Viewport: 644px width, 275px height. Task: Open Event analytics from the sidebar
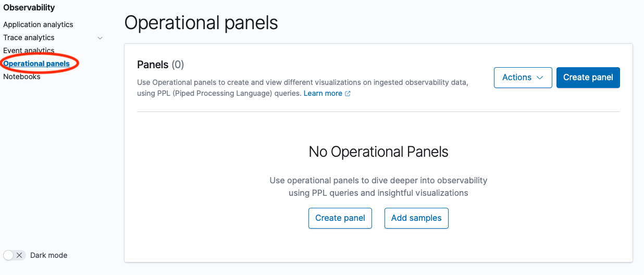coord(29,51)
